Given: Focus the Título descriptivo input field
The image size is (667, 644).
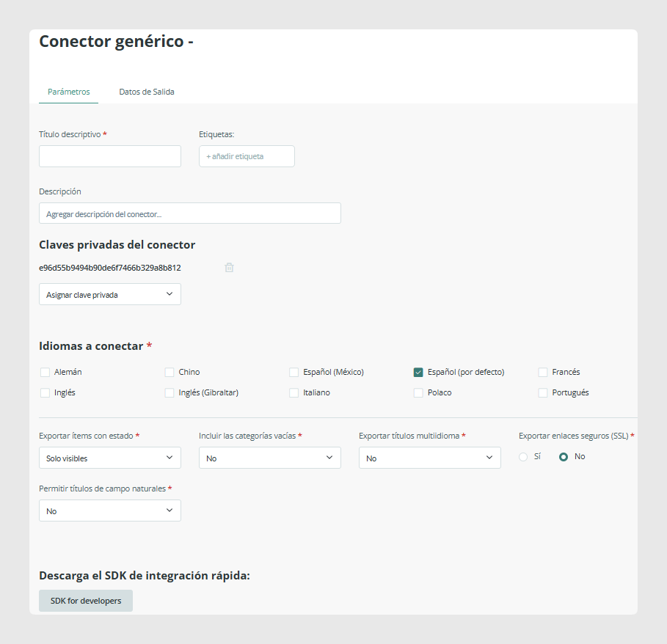Looking at the screenshot, I should pos(110,156).
